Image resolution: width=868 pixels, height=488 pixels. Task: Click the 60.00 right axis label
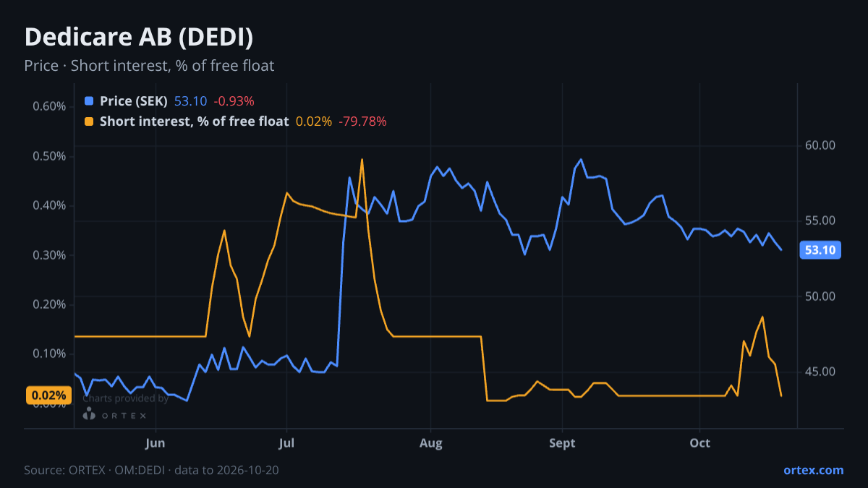pos(820,145)
